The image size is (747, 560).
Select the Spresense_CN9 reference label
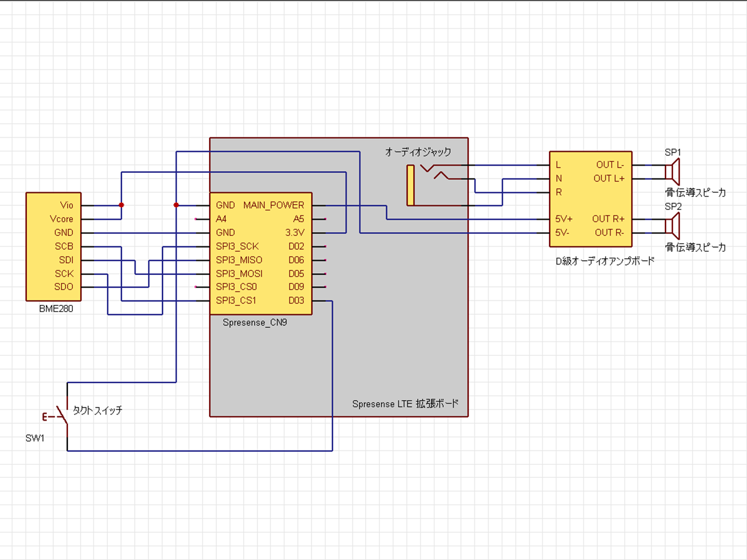[255, 323]
